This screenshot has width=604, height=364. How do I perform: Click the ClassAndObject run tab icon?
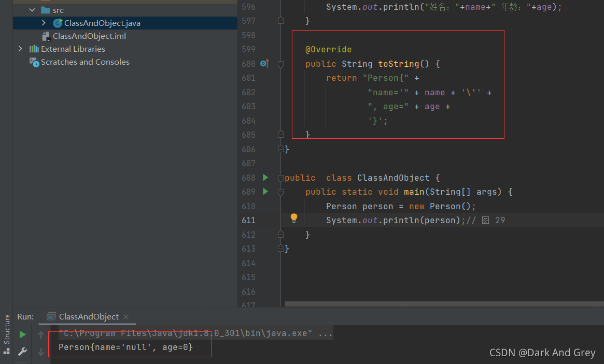(x=51, y=317)
